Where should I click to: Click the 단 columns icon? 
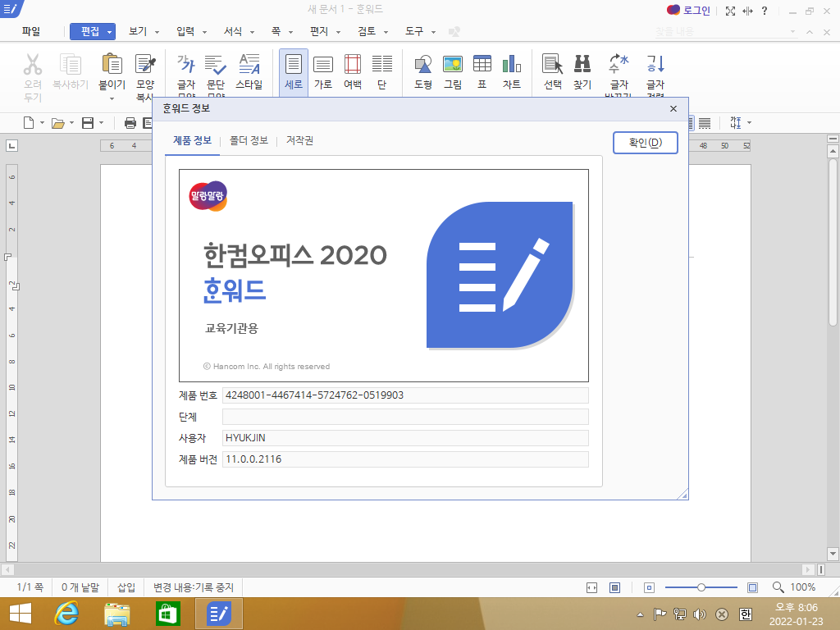tap(382, 64)
